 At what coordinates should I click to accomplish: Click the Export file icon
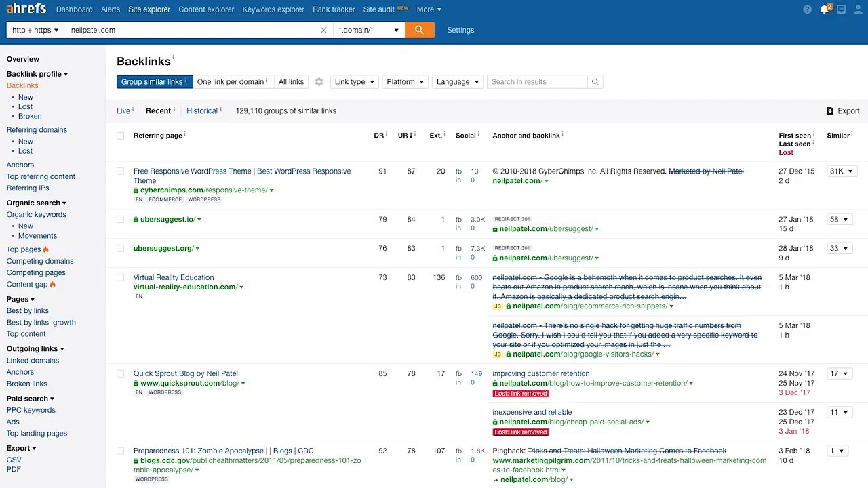coord(830,111)
